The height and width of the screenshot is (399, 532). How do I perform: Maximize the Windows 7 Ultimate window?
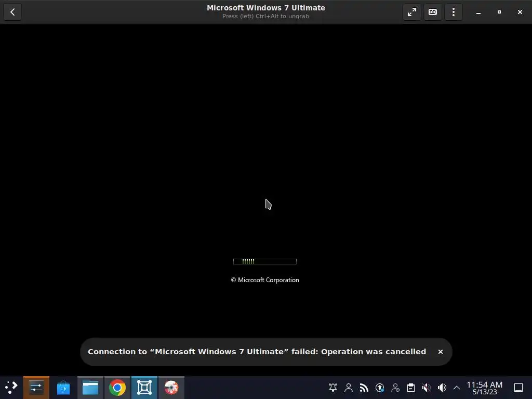point(499,12)
